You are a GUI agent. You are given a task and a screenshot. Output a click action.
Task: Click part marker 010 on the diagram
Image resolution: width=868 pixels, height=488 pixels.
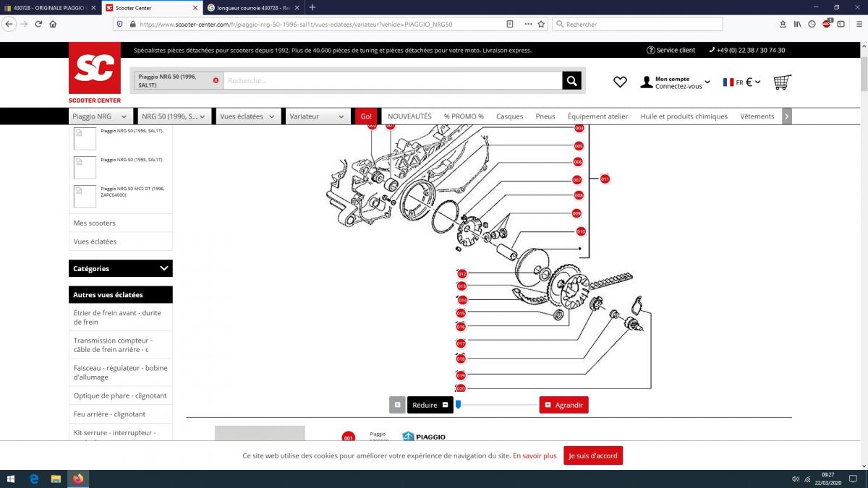click(581, 231)
